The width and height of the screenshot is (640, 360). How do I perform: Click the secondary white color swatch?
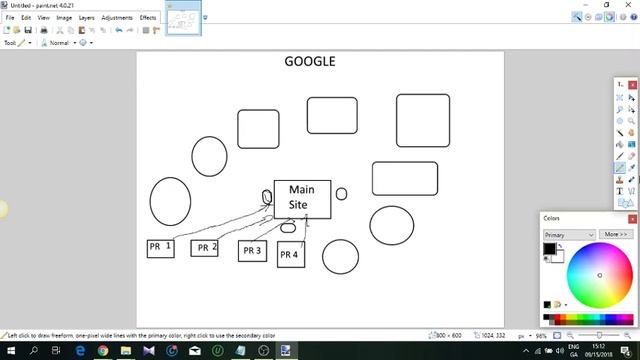[559, 257]
